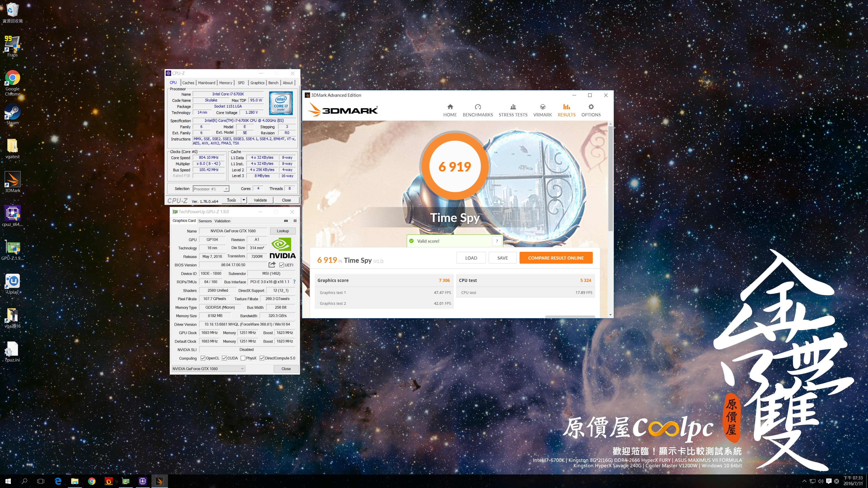Click GPU-Z Name field NVIDIA GeForce GTX 1080

click(x=233, y=231)
